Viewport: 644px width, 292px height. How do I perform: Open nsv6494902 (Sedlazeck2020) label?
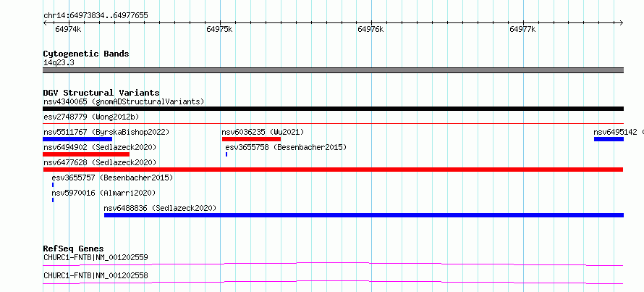[x=100, y=147]
